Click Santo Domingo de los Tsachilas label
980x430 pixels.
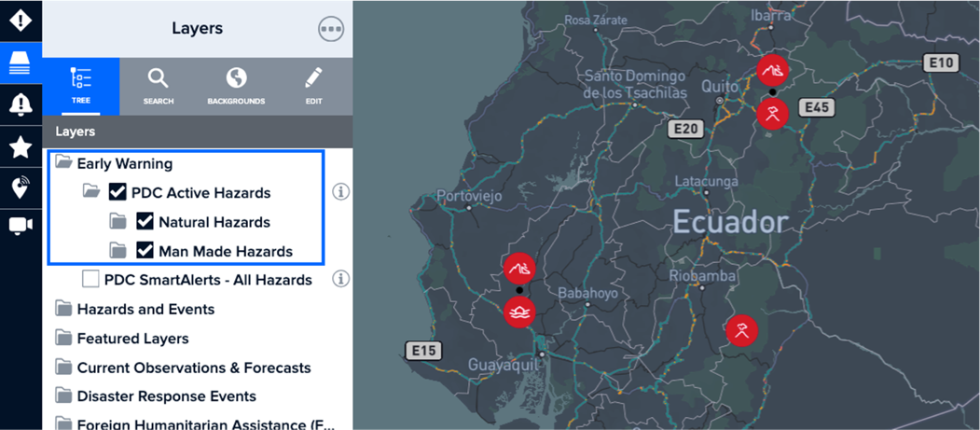coord(635,85)
